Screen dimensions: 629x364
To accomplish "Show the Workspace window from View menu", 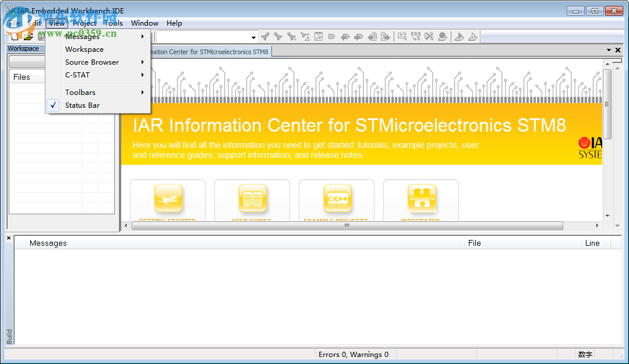I will 83,49.
